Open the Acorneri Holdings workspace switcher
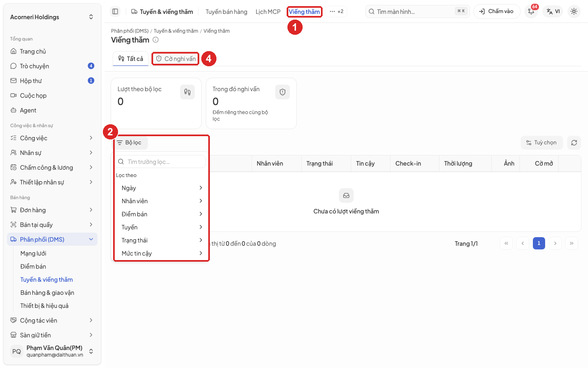 [52, 17]
